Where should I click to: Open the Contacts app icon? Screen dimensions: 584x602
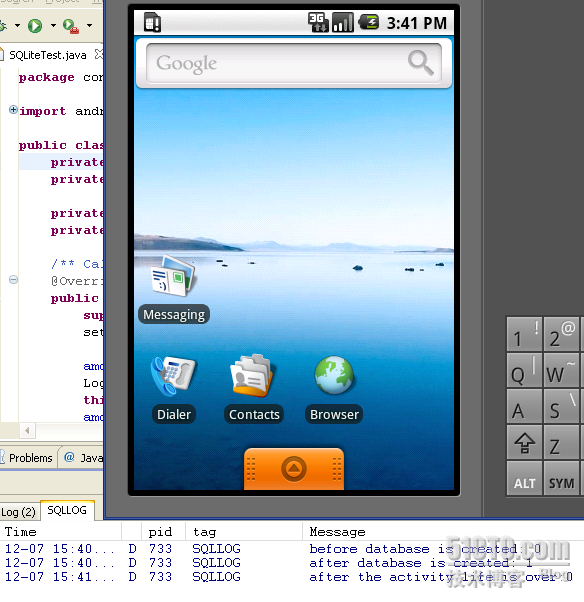pos(253,376)
